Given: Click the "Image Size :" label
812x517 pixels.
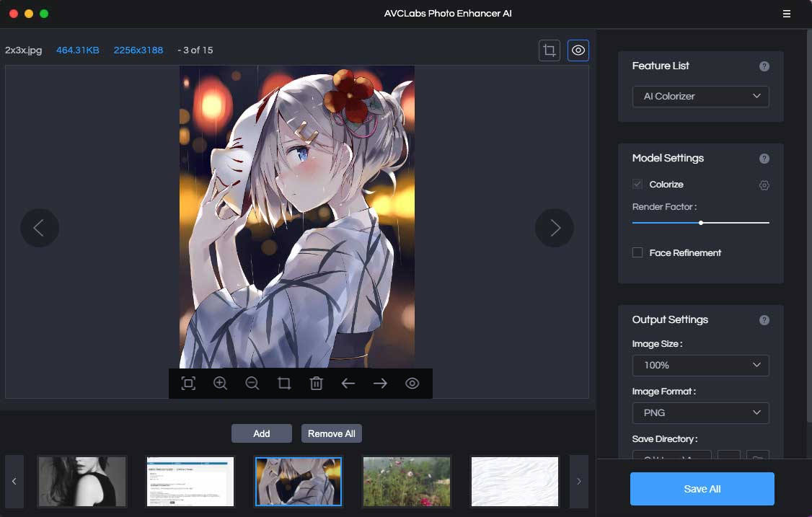Looking at the screenshot, I should (x=657, y=344).
